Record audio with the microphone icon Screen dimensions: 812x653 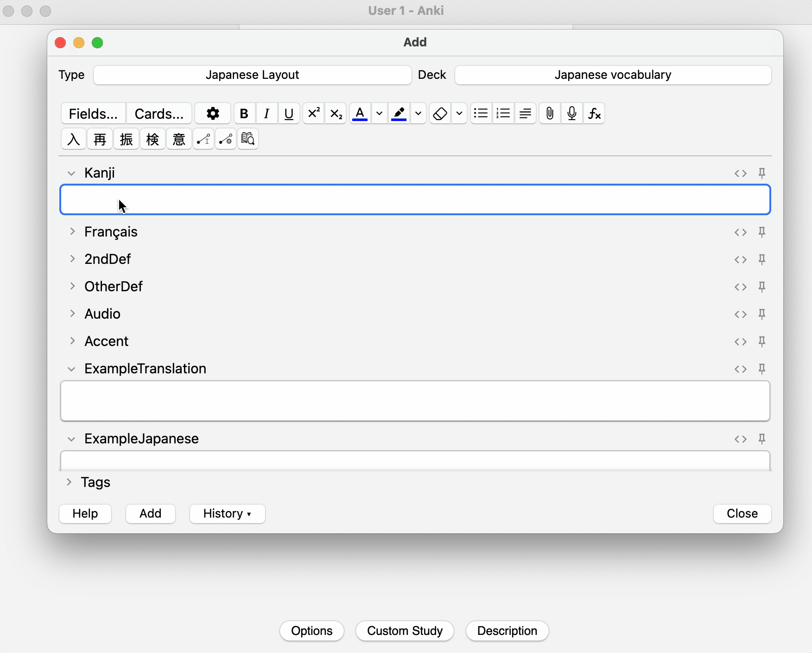click(572, 114)
